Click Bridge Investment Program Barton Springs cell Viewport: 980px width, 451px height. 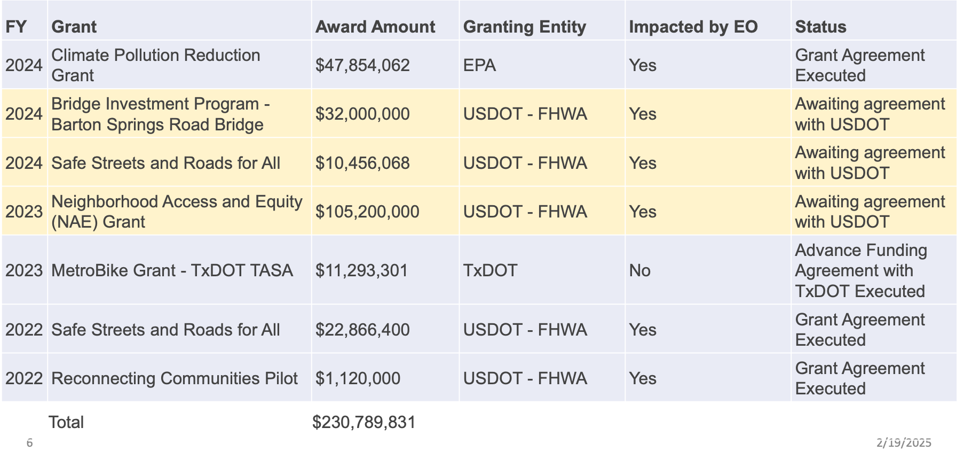click(160, 114)
